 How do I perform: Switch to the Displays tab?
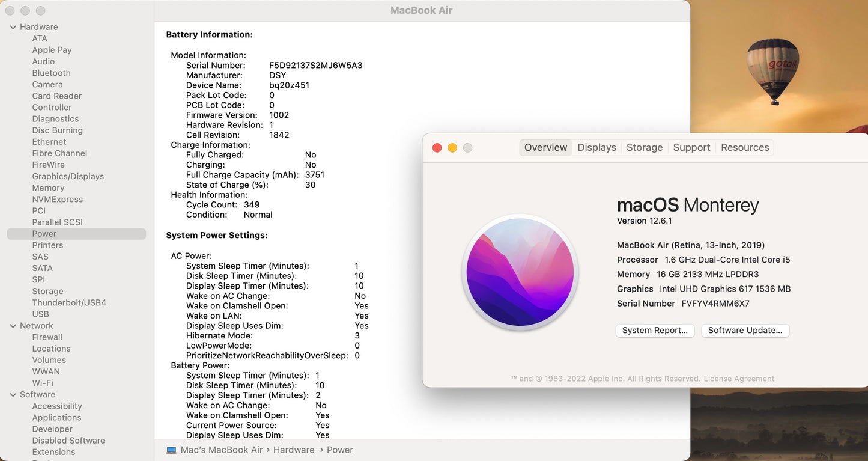point(596,148)
